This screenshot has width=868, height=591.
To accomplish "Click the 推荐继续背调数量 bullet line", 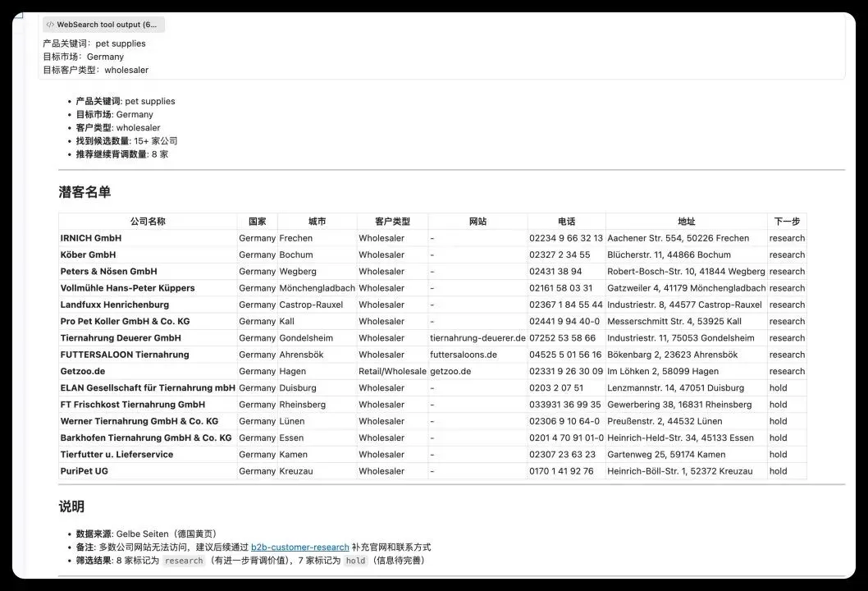I will pyautogui.click(x=121, y=154).
